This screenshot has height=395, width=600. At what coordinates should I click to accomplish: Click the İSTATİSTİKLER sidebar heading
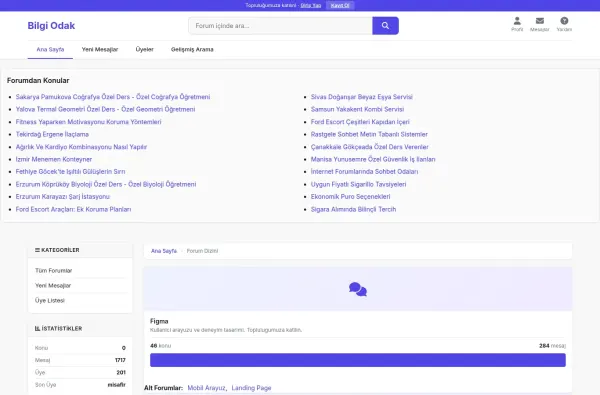click(58, 328)
